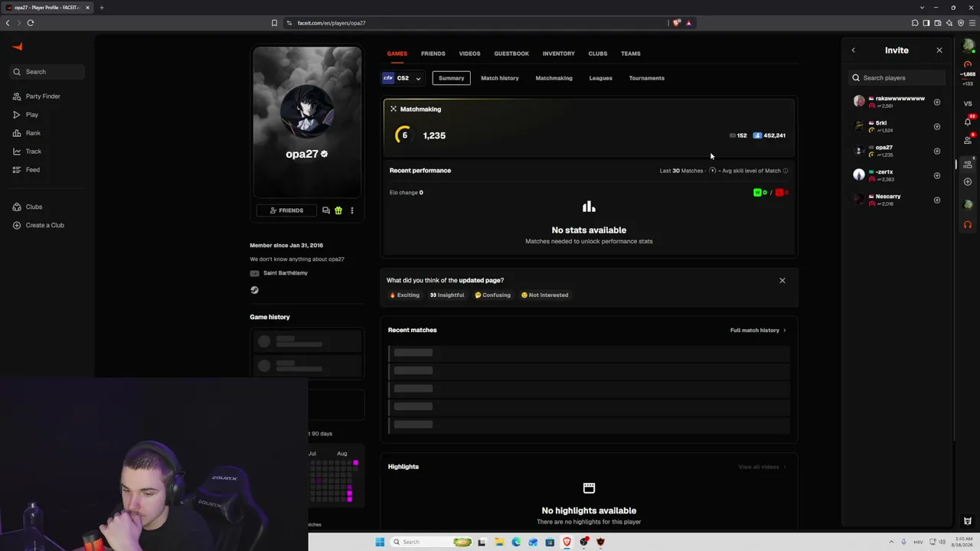Switch to the Friends profile tab
Image resolution: width=980 pixels, height=551 pixels.
coord(433,54)
